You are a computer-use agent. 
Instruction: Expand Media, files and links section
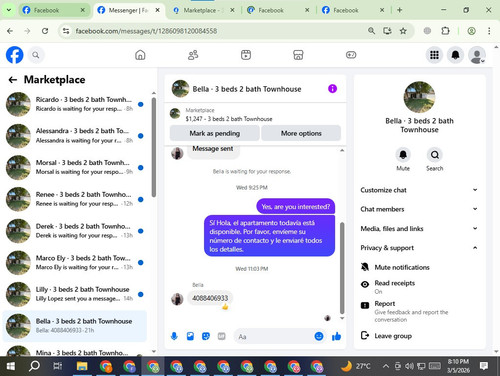point(419,229)
